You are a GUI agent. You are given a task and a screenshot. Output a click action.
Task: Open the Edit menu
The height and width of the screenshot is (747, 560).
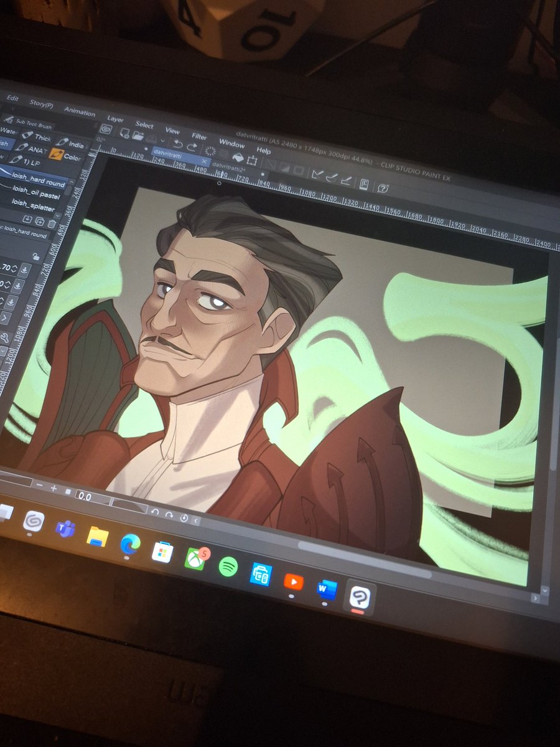coord(13,98)
